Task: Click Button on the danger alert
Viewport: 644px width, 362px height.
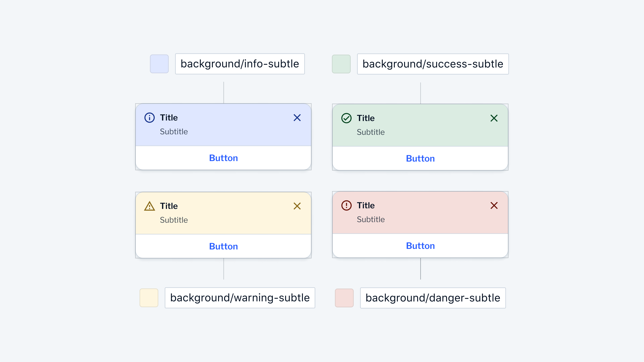Action: 420,246
